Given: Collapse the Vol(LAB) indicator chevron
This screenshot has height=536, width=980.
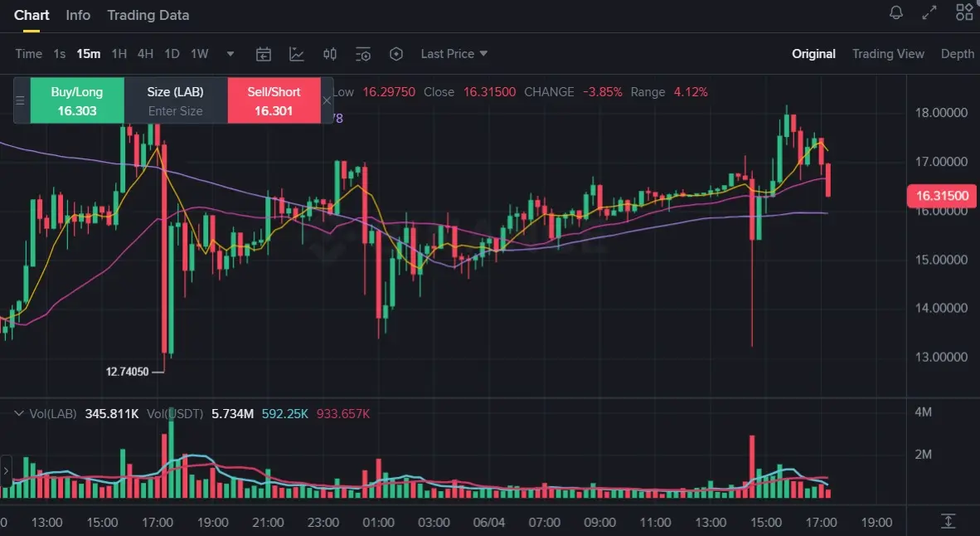Looking at the screenshot, I should click(x=19, y=413).
